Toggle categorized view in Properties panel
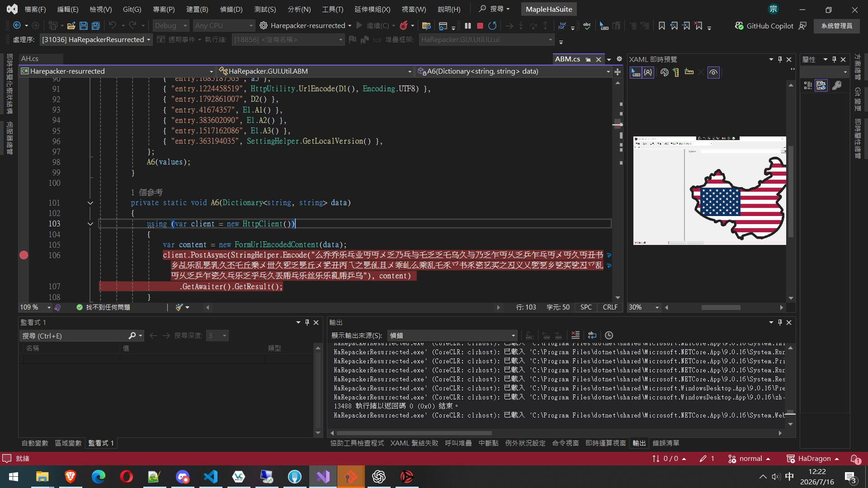Image resolution: width=868 pixels, height=488 pixels. click(808, 85)
